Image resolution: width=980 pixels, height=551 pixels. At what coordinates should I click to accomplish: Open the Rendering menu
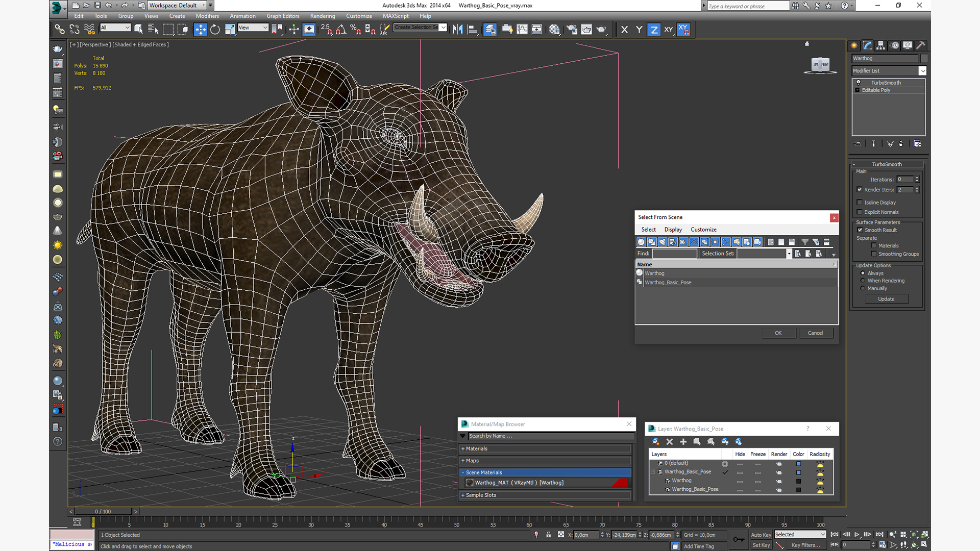[x=323, y=16]
